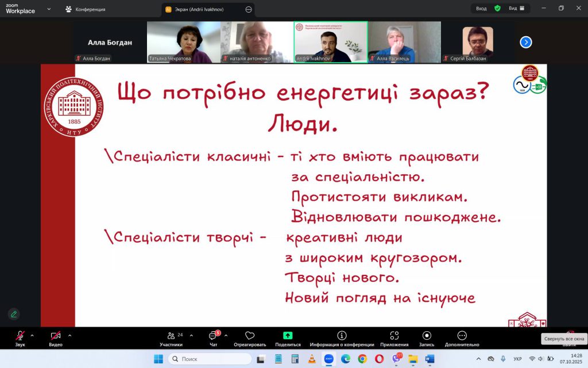Open the Windows Start menu
588x368 pixels.
[x=158, y=359]
